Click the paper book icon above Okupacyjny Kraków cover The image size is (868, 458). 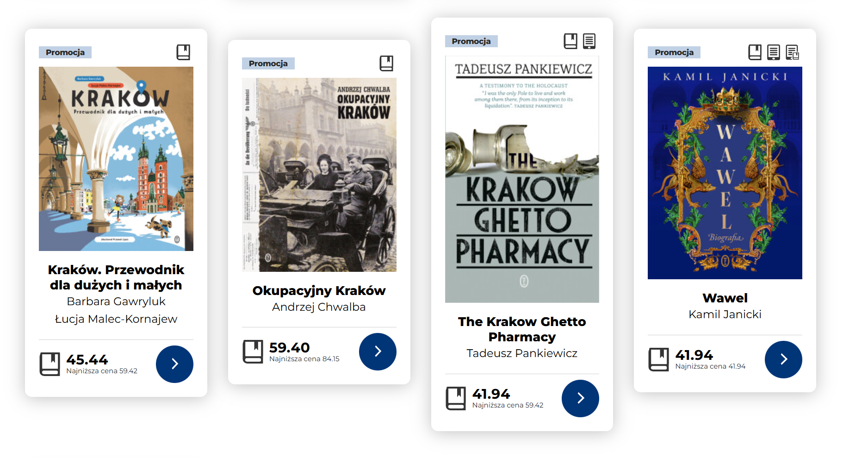[386, 63]
